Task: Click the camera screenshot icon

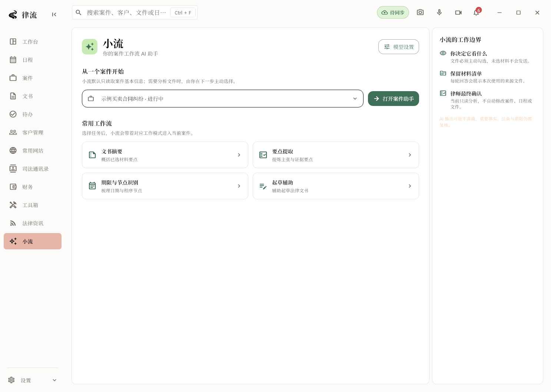Action: (x=420, y=12)
